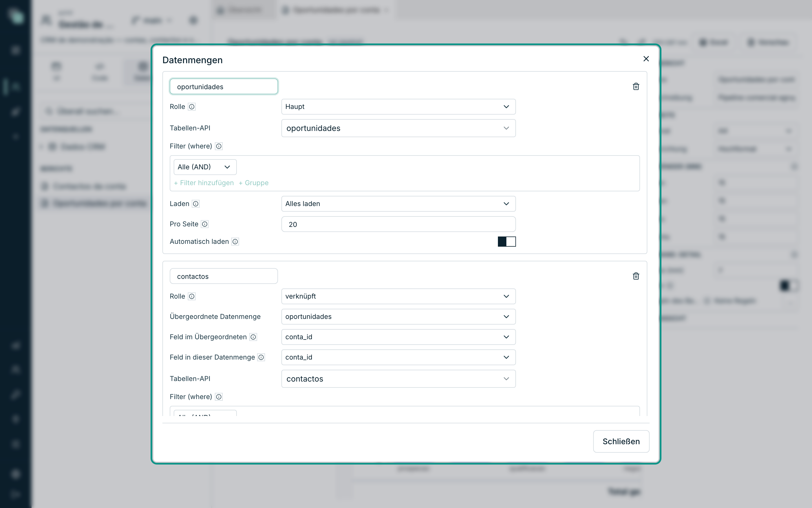Viewport: 812px width, 508px height.
Task: Edit the contactos dataset name field
Action: coord(224,276)
